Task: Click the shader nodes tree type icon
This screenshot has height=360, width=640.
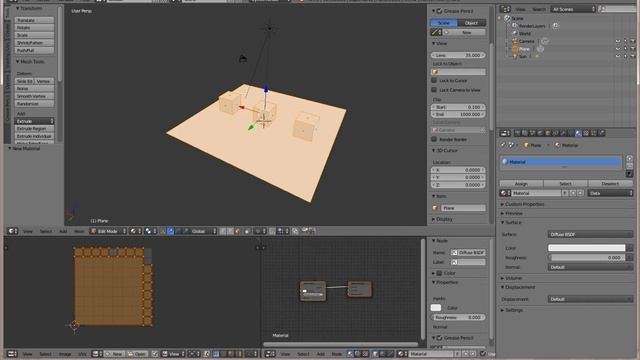Action: 351,354
